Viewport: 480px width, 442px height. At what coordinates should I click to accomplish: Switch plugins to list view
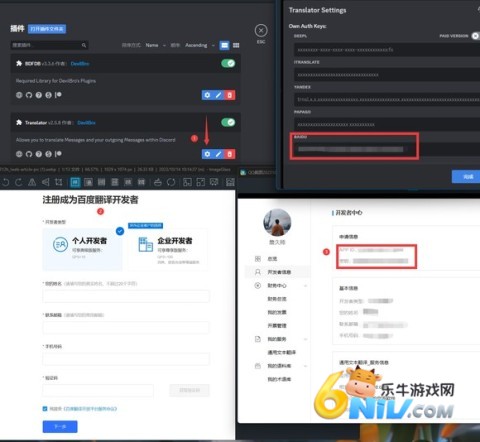coord(225,45)
